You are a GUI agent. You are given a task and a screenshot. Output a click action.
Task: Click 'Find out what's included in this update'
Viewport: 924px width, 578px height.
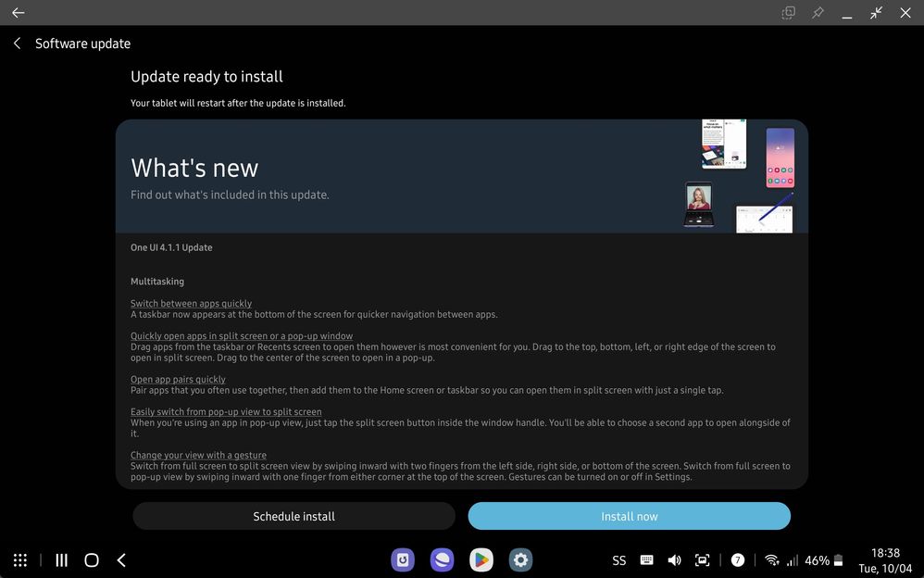coord(230,195)
